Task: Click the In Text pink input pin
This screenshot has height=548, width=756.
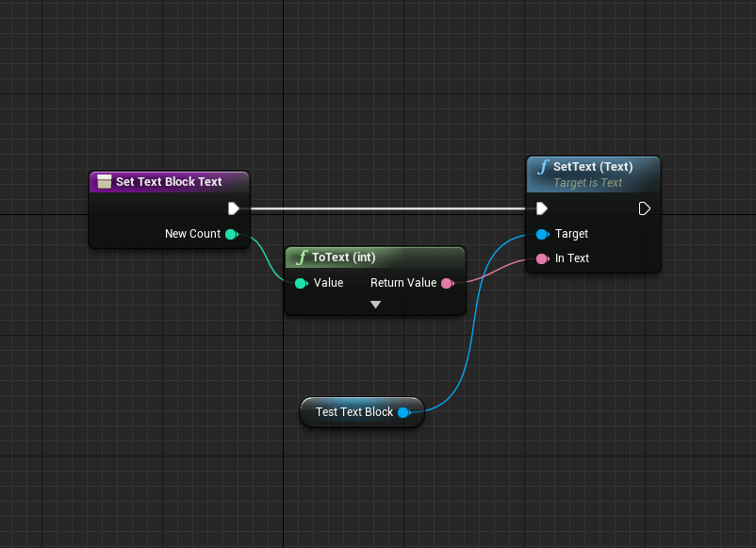Action: point(542,259)
